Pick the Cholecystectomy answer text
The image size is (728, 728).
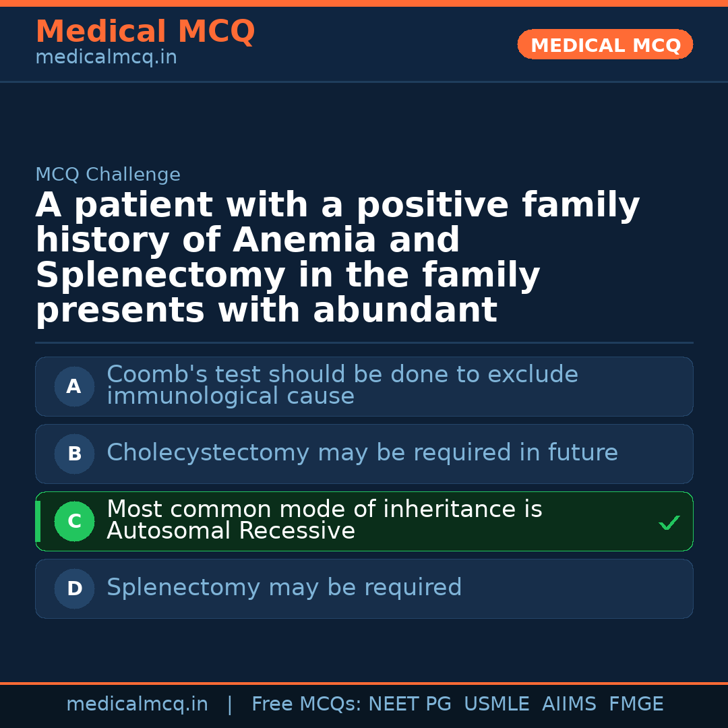(x=362, y=453)
